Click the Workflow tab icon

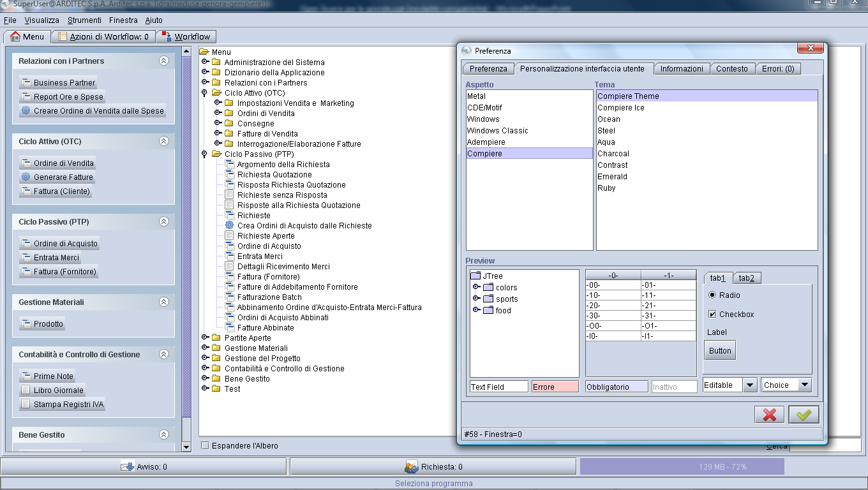click(167, 36)
